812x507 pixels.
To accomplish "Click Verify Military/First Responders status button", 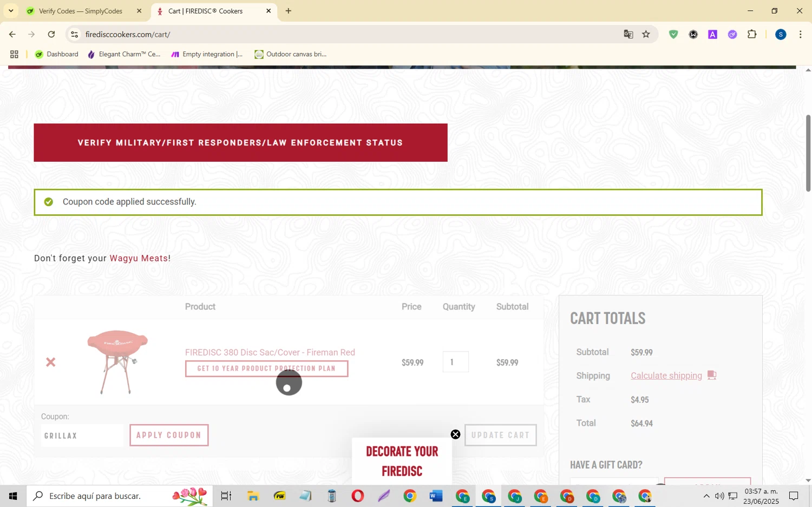I will coord(240,143).
